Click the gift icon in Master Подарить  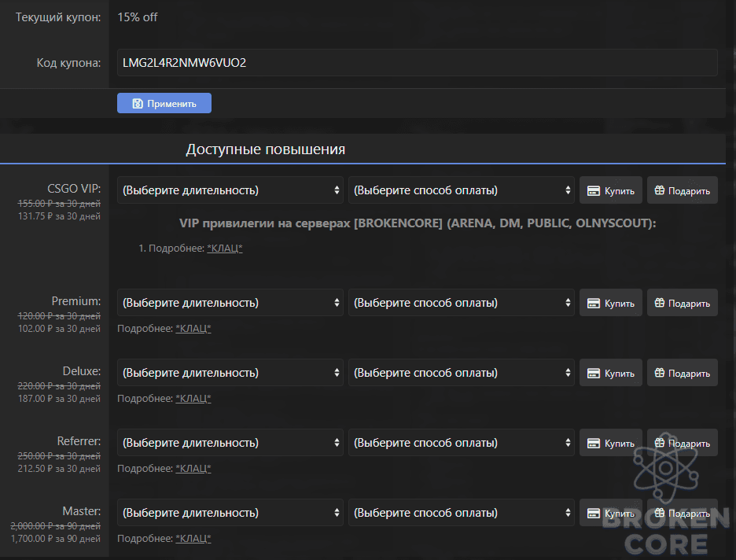[660, 513]
